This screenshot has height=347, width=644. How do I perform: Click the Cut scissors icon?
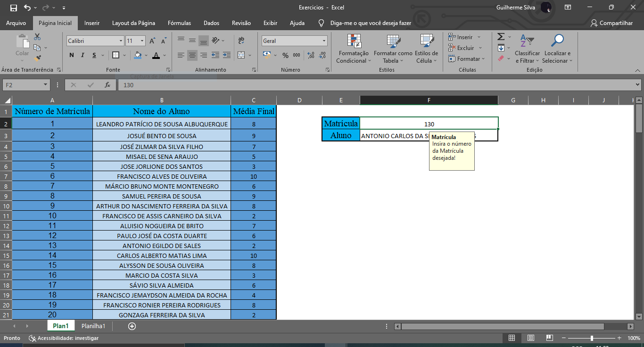[37, 37]
